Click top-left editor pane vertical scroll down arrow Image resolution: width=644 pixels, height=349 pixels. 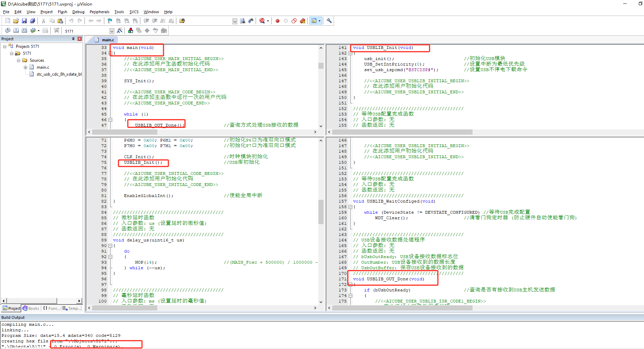[321, 126]
